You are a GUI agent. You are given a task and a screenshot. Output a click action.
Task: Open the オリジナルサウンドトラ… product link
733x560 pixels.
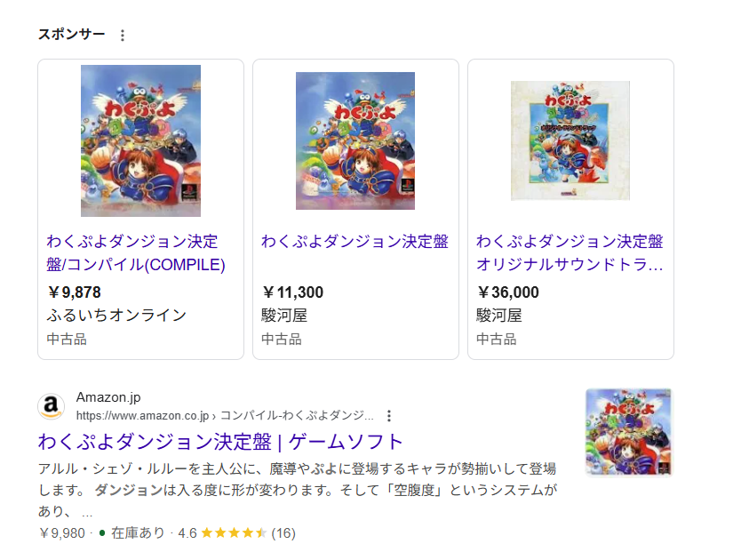[570, 253]
